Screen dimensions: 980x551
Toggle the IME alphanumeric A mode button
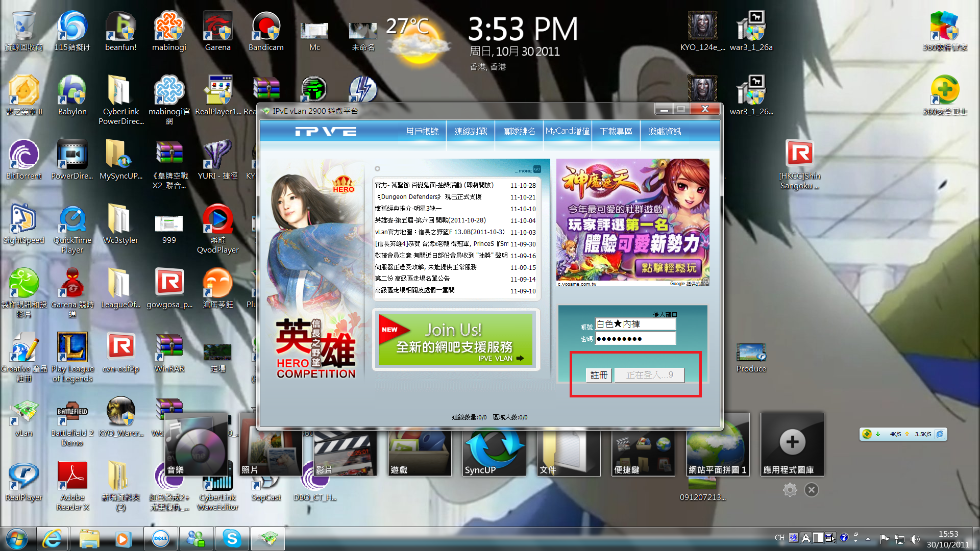(805, 538)
